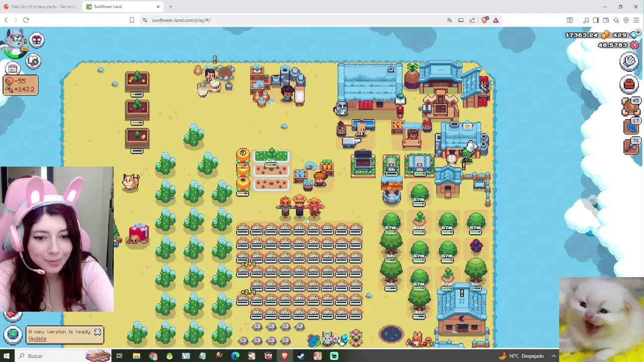Select the blue item slot showing 17
The image size is (644, 362).
click(631, 126)
